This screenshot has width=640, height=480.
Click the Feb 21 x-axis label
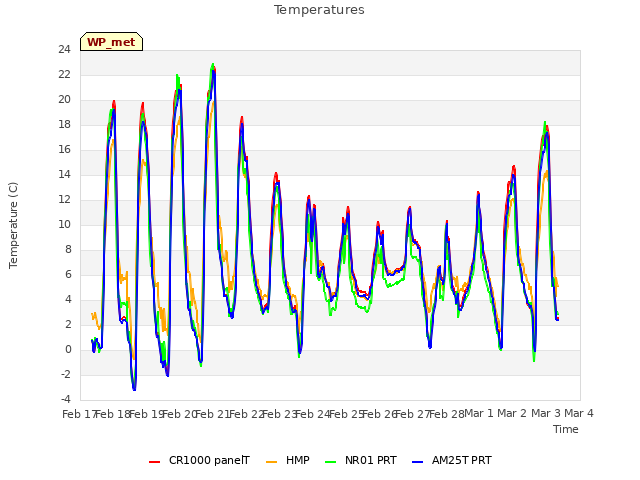tap(212, 414)
